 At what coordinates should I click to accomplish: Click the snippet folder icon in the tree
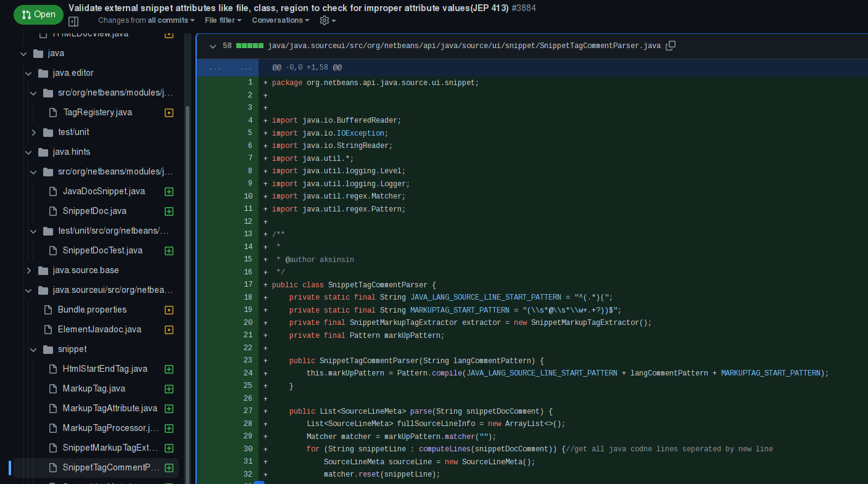click(48, 349)
